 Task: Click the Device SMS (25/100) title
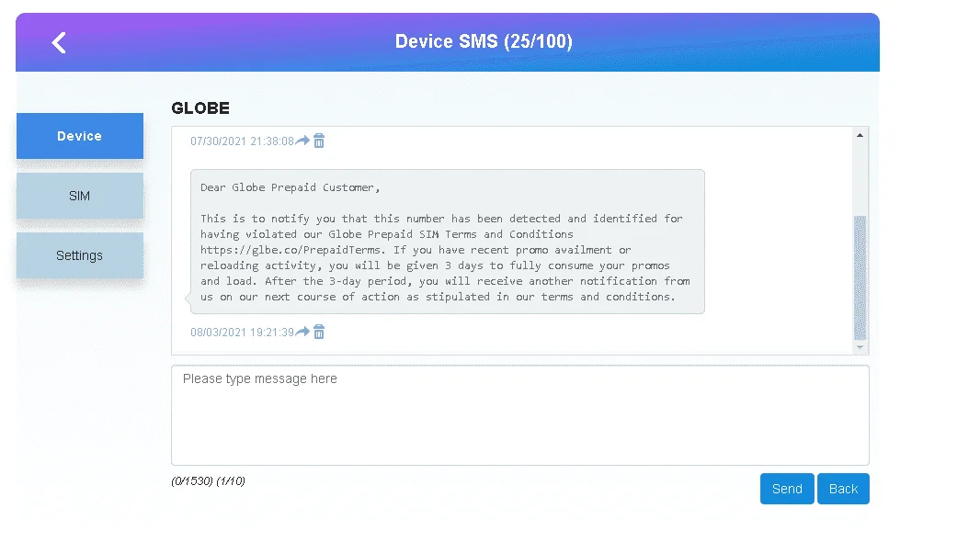point(484,41)
